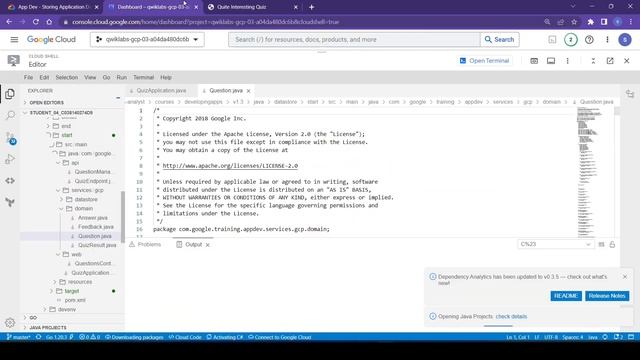640x360 pixels.
Task: Collapse the Cloud Shell panel height
Action: (593, 61)
